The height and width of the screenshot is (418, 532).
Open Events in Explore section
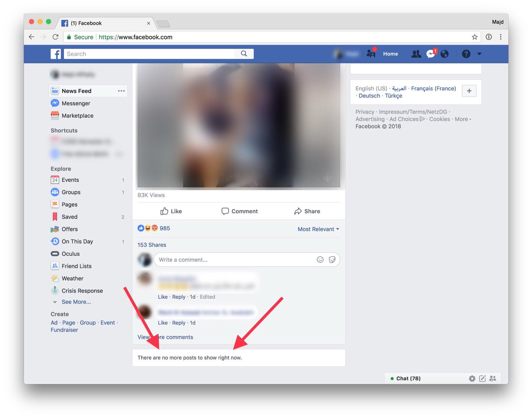pyautogui.click(x=70, y=180)
